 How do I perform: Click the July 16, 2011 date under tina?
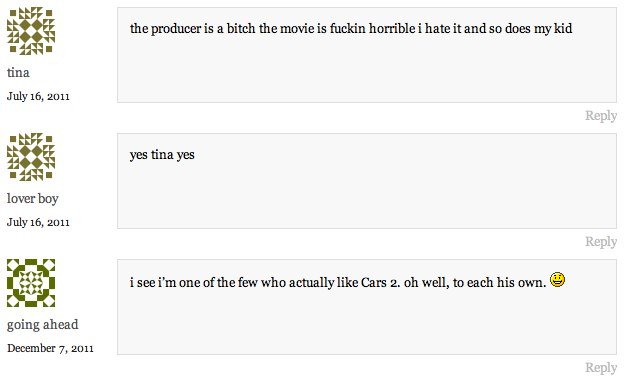pos(38,96)
